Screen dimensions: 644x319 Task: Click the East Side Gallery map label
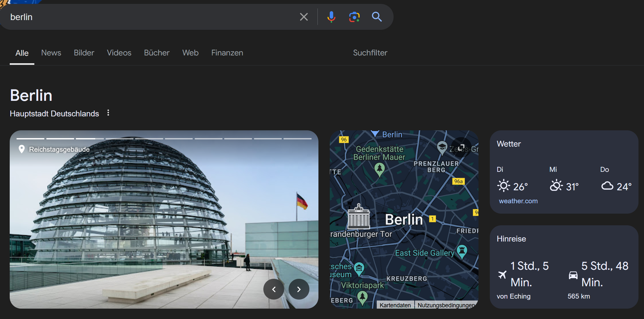point(425,253)
